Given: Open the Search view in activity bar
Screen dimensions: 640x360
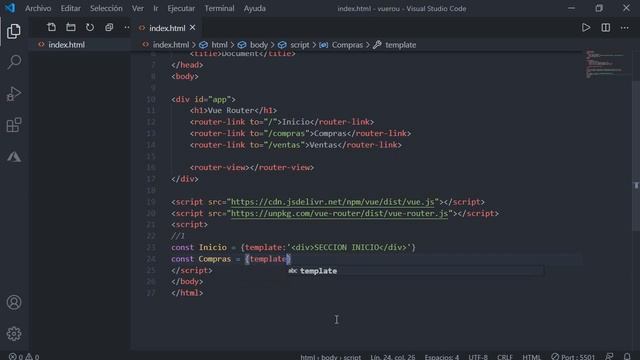Looking at the screenshot, I should (14, 62).
